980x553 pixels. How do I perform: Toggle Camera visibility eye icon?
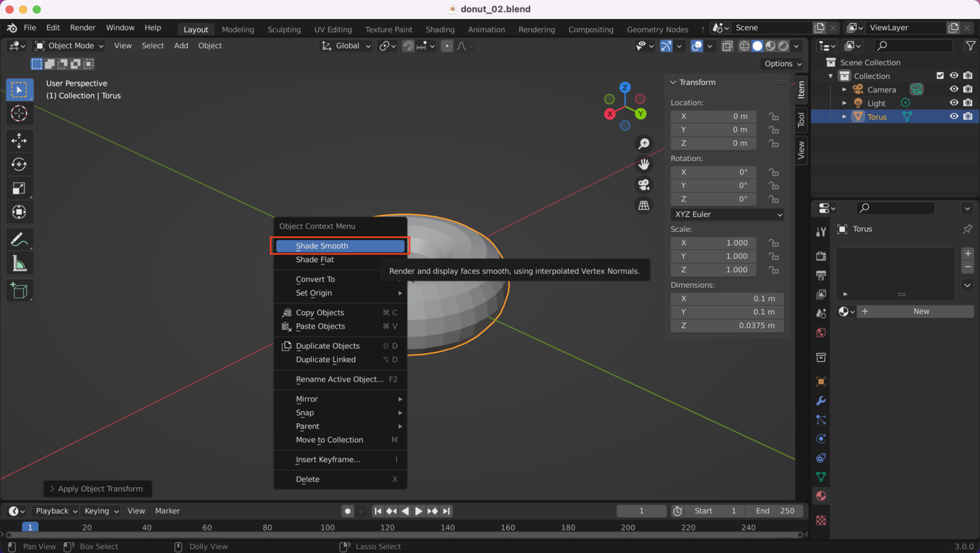point(954,90)
